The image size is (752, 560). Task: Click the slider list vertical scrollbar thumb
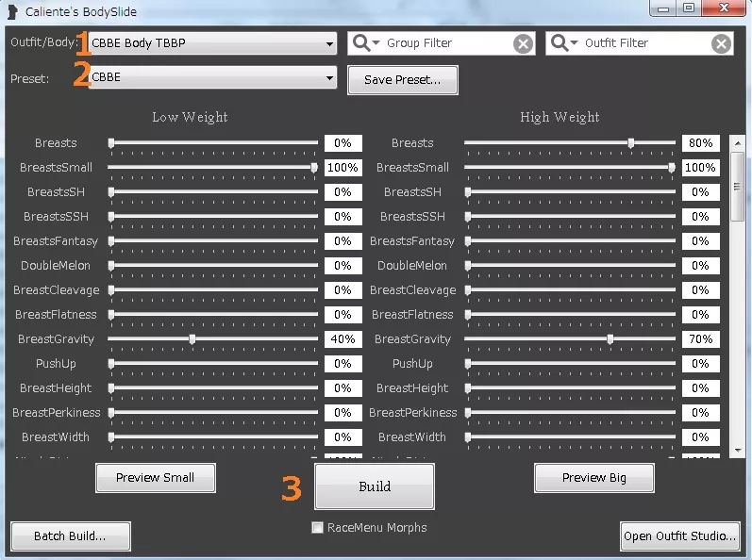click(x=738, y=187)
